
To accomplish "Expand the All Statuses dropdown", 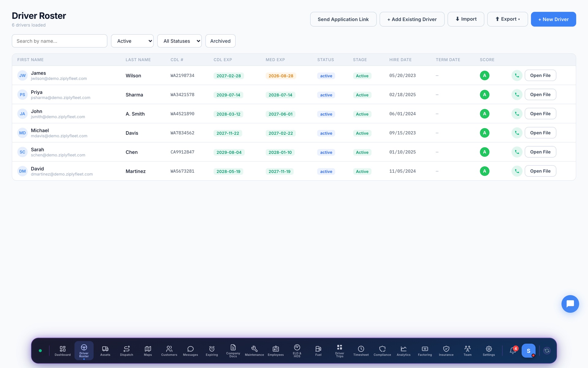I will point(179,41).
